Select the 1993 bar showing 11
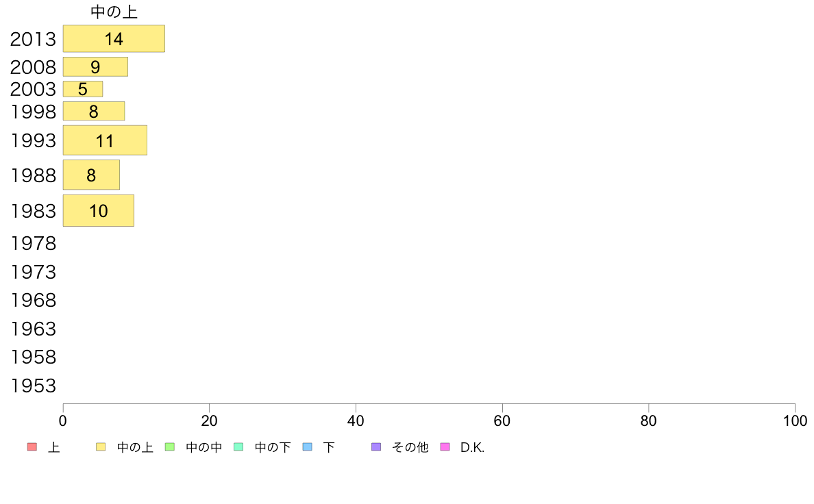 click(105, 140)
